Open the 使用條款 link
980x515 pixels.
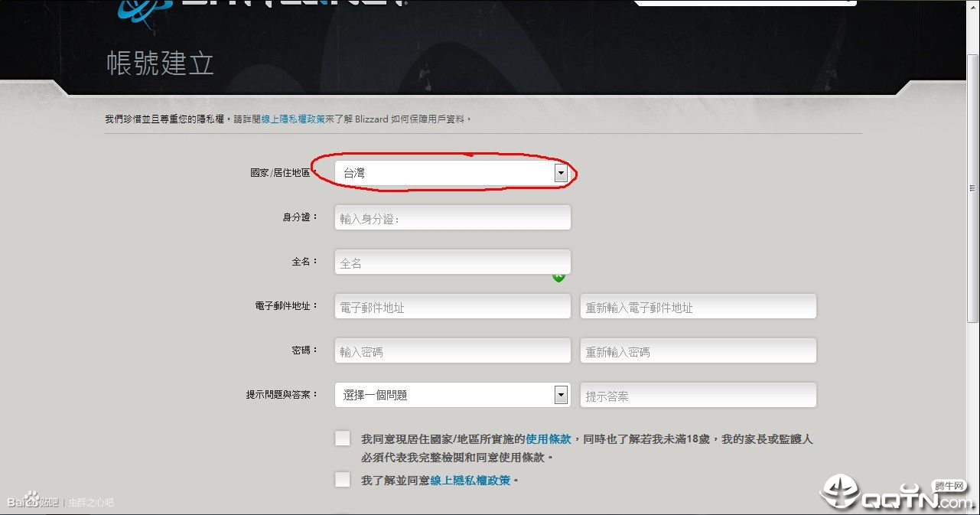click(x=549, y=439)
